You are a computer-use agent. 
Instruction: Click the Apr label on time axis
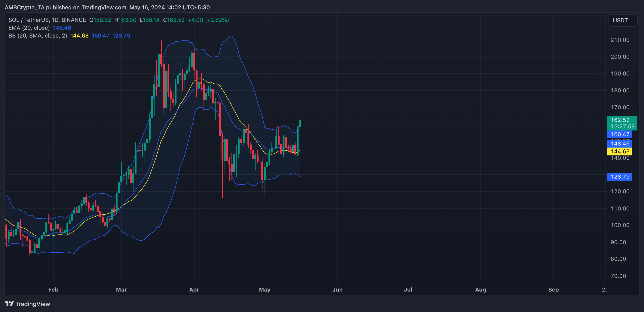[x=194, y=290]
